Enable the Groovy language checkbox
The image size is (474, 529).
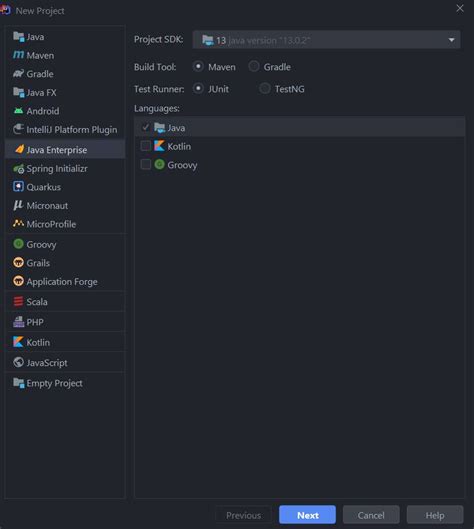145,165
